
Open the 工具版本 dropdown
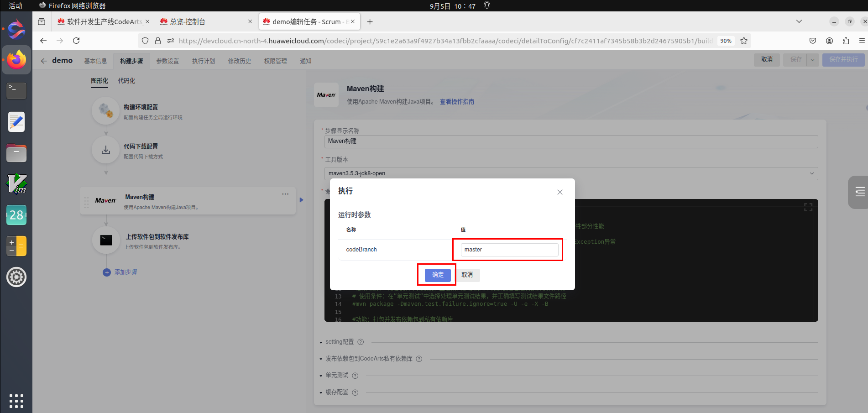571,173
